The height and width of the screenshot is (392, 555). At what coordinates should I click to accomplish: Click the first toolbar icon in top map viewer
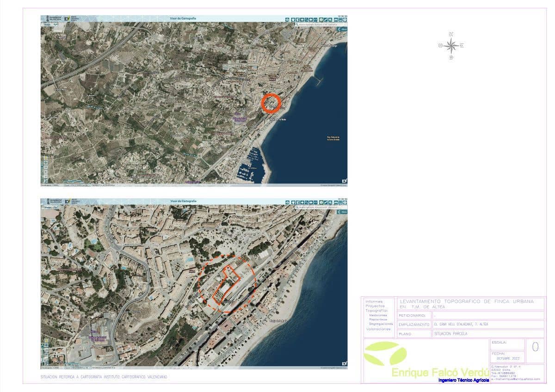(x=287, y=20)
